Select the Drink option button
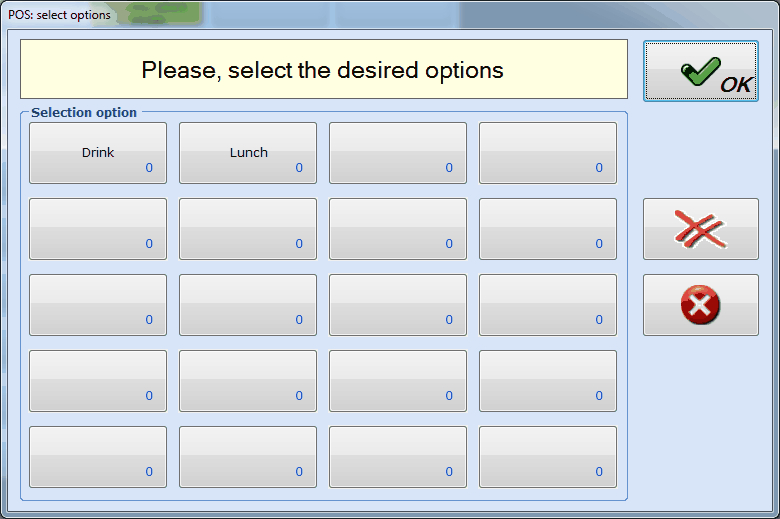Screen dimensions: 780x519 click(98, 153)
